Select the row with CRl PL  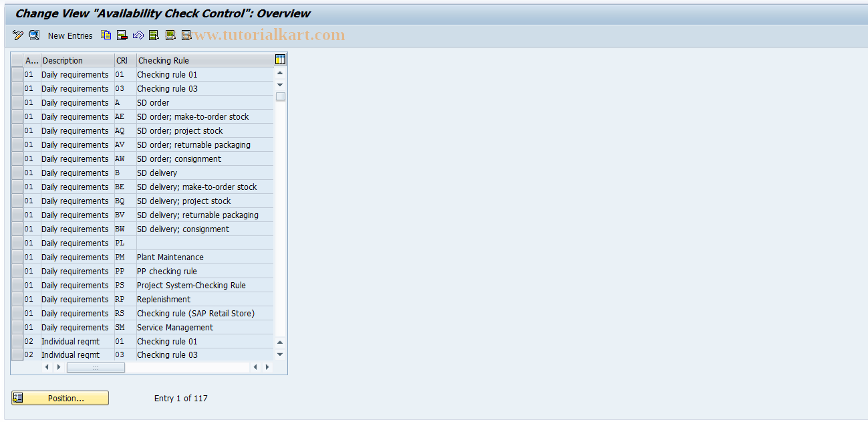click(17, 243)
